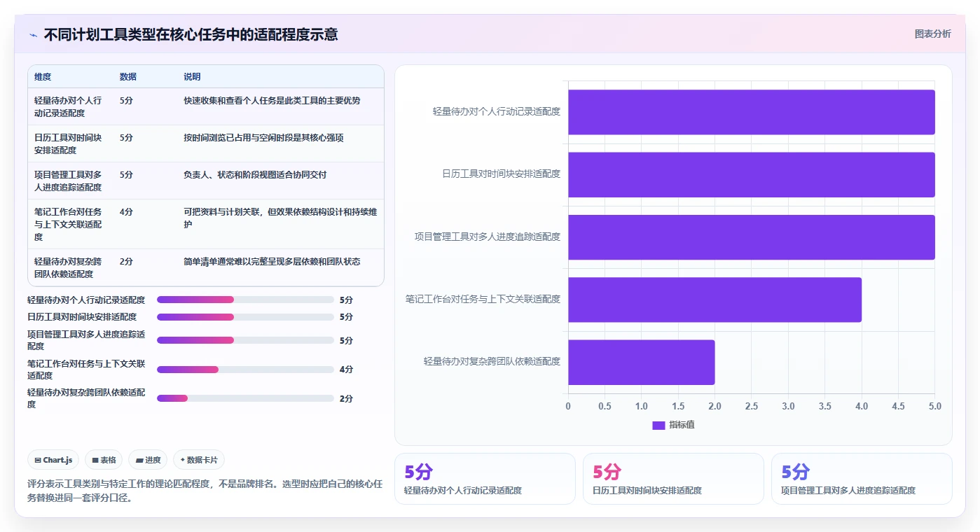Select table cell 日历工具对时间块安排适配度
Screen dimensions: 980x532
(69, 143)
